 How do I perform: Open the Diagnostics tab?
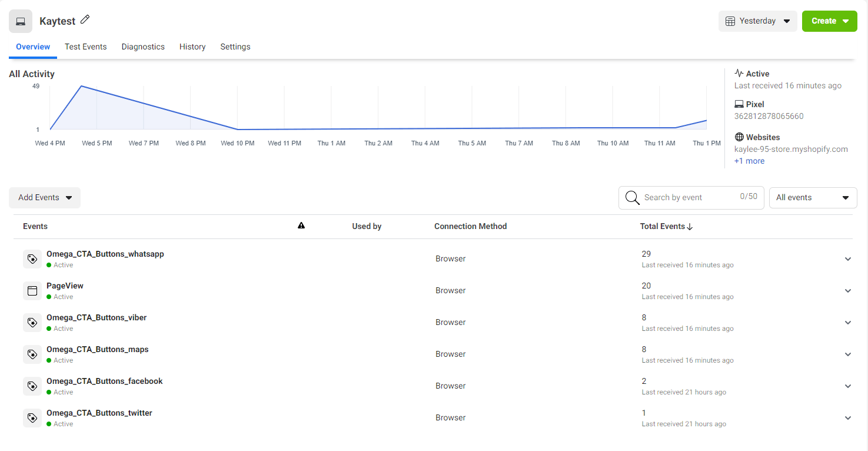pyautogui.click(x=143, y=47)
